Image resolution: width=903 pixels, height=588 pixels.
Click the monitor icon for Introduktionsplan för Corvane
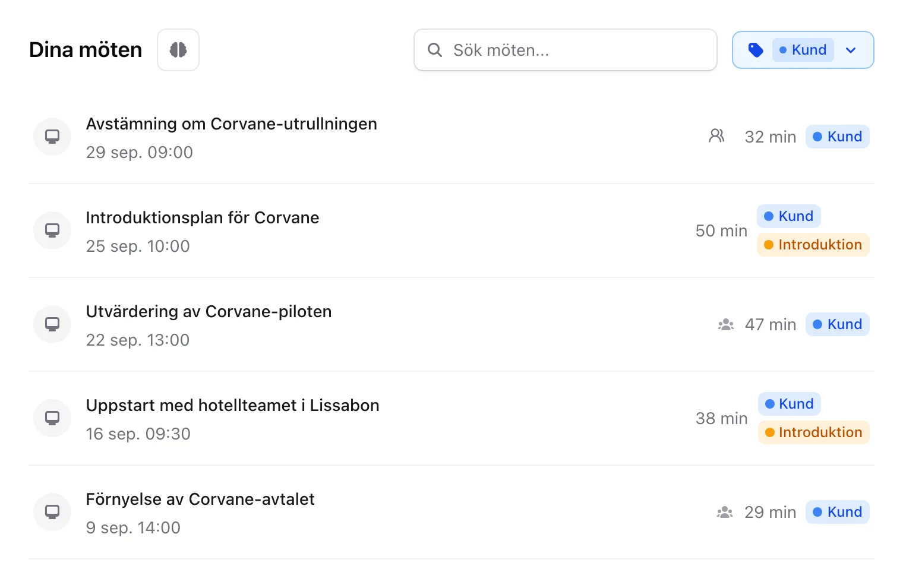click(52, 230)
